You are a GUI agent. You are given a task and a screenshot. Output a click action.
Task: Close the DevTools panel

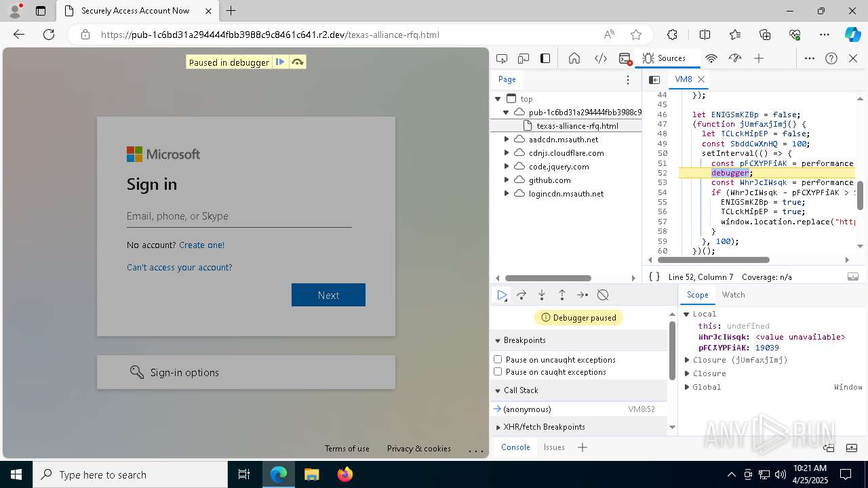853,58
